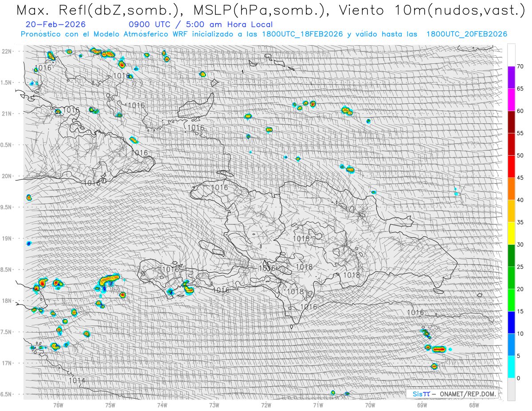Click the "19N" latitude label
This screenshot has width=532, height=411.
pyautogui.click(x=7, y=239)
